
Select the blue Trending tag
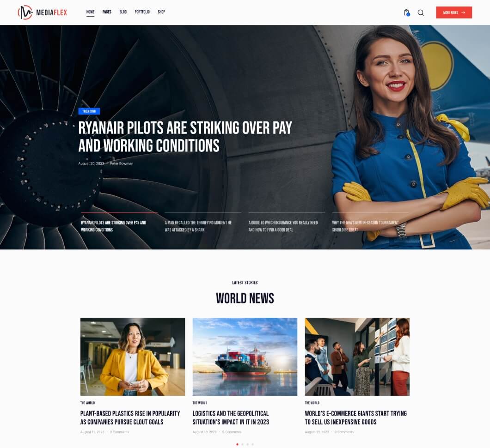(x=89, y=111)
